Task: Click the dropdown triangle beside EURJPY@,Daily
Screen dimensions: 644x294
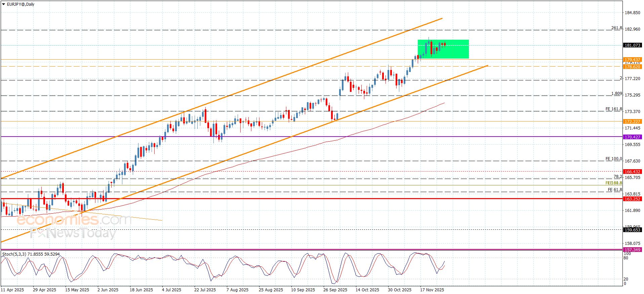Action: point(4,4)
